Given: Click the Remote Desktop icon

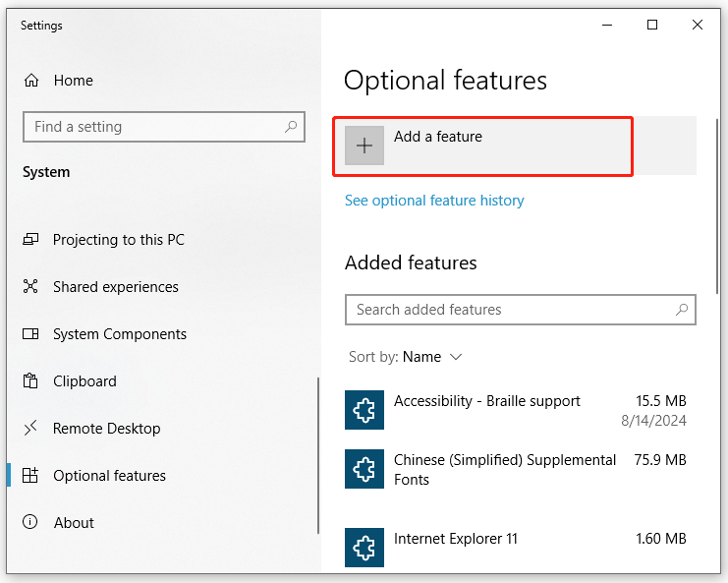Looking at the screenshot, I should 31,429.
